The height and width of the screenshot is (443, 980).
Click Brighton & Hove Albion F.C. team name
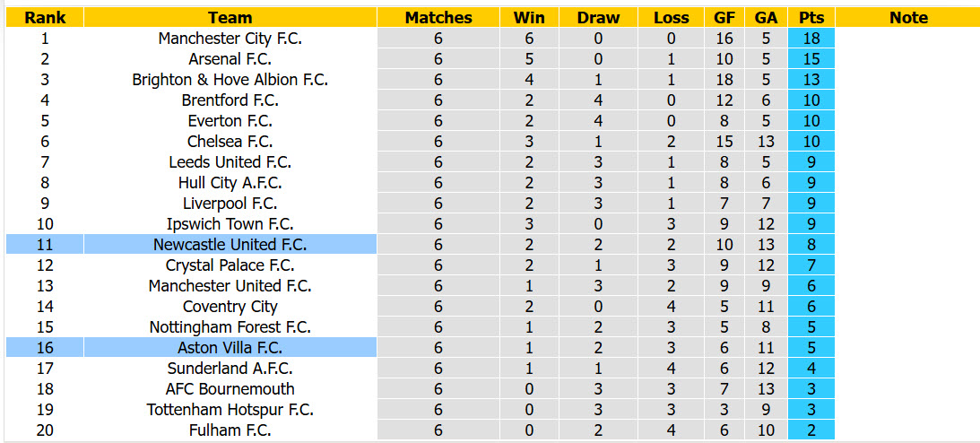click(230, 80)
